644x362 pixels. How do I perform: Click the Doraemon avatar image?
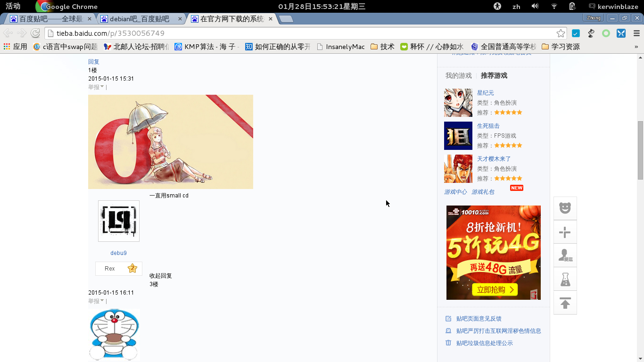(x=114, y=335)
